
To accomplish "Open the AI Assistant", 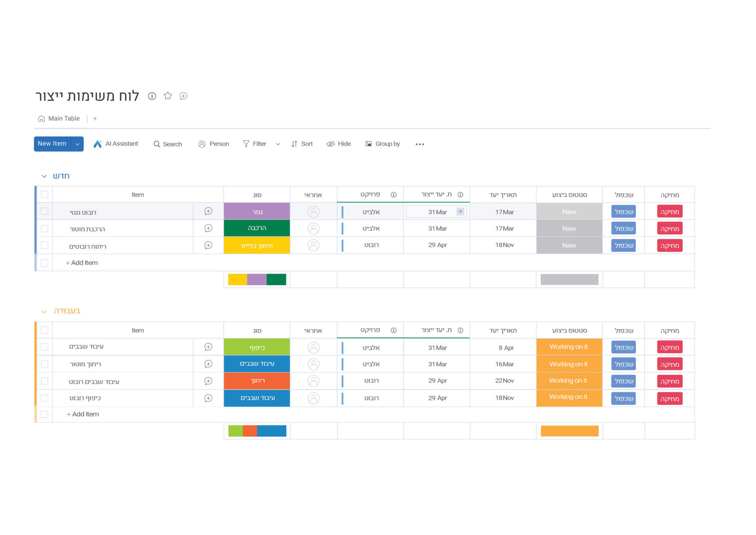I will 116,144.
